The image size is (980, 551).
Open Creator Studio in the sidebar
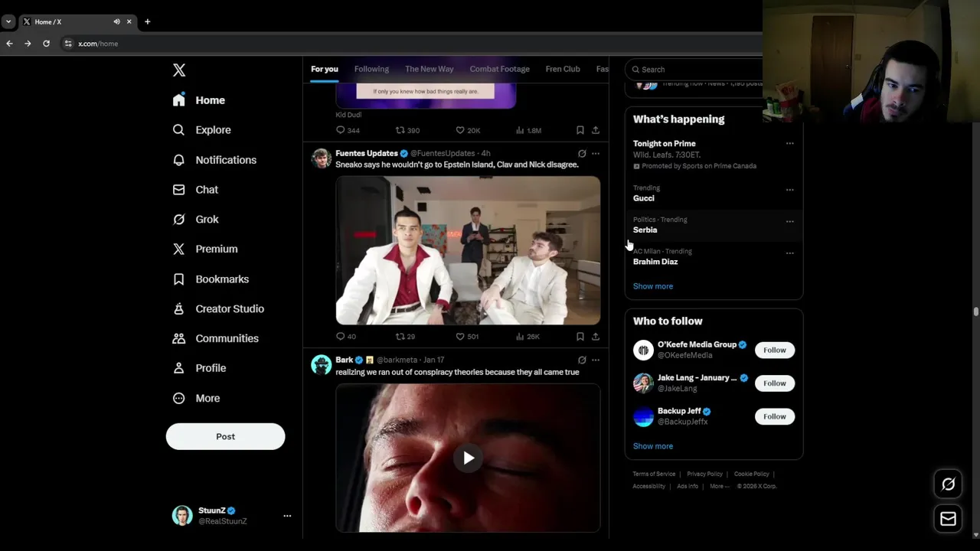218,308
